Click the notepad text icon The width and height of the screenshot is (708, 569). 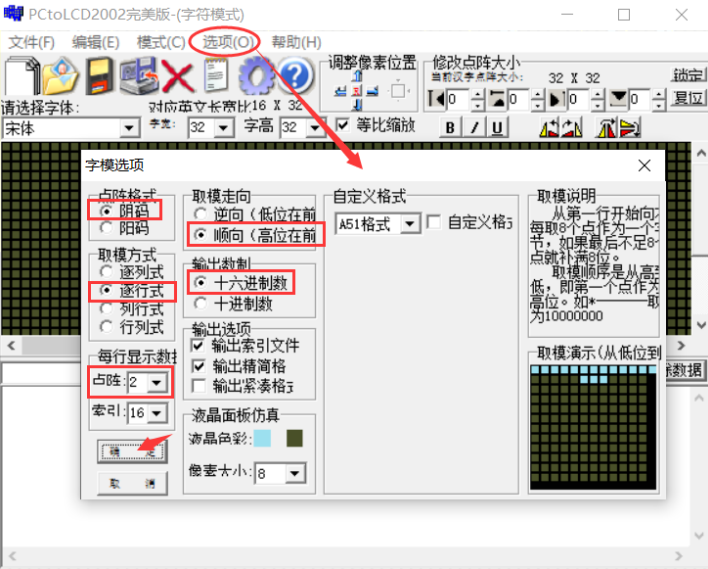pyautogui.click(x=215, y=75)
